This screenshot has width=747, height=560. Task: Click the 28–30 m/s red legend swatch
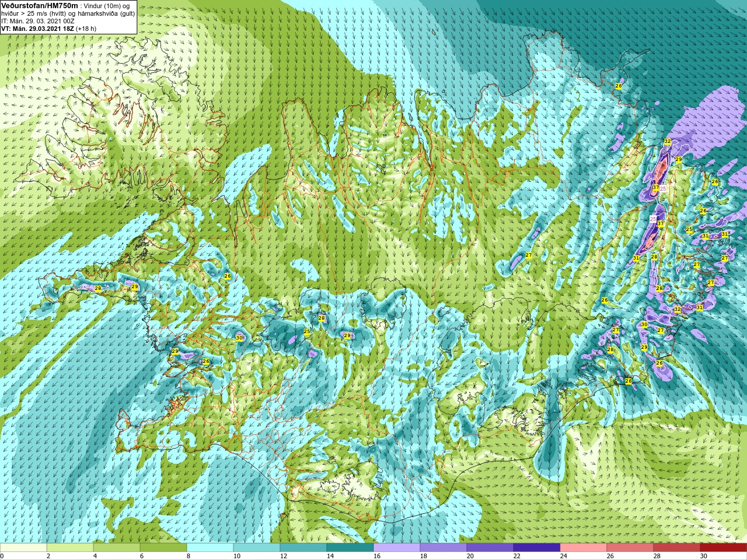[x=677, y=548]
